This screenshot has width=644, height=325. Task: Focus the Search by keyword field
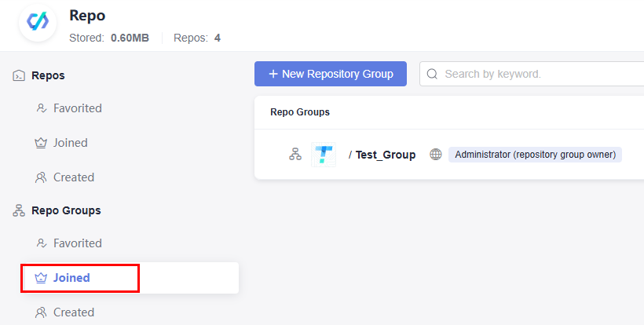532,74
